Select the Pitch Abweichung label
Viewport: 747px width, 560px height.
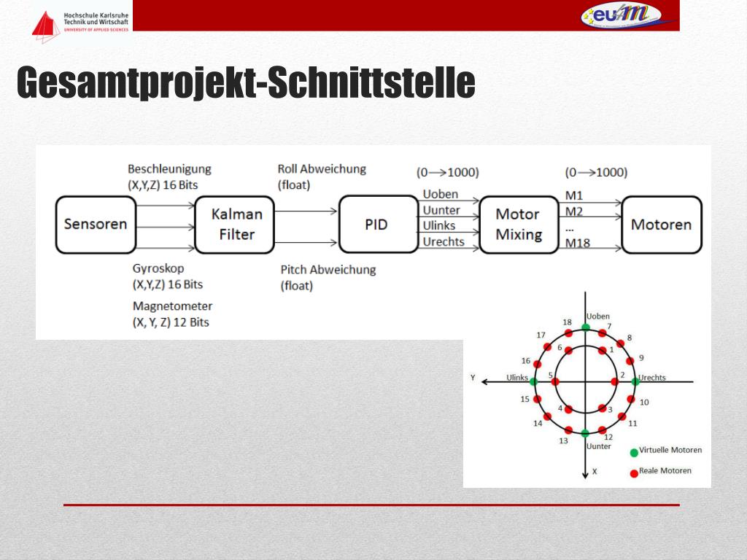pyautogui.click(x=328, y=270)
